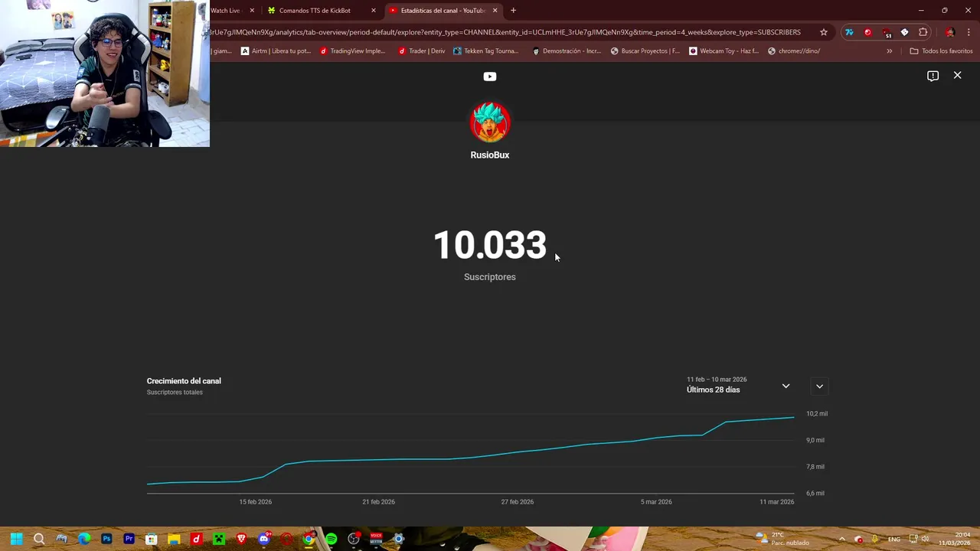Launch Premiere Pro from the taskbar

click(129, 539)
